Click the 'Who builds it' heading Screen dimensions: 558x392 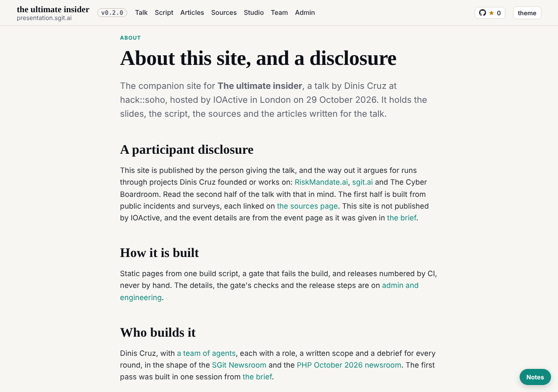[x=158, y=332]
